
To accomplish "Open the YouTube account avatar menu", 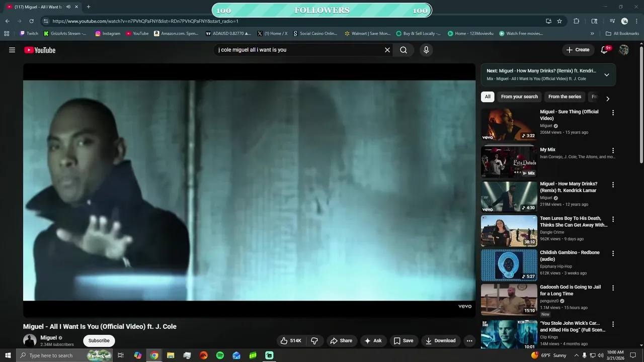I will click(624, 50).
